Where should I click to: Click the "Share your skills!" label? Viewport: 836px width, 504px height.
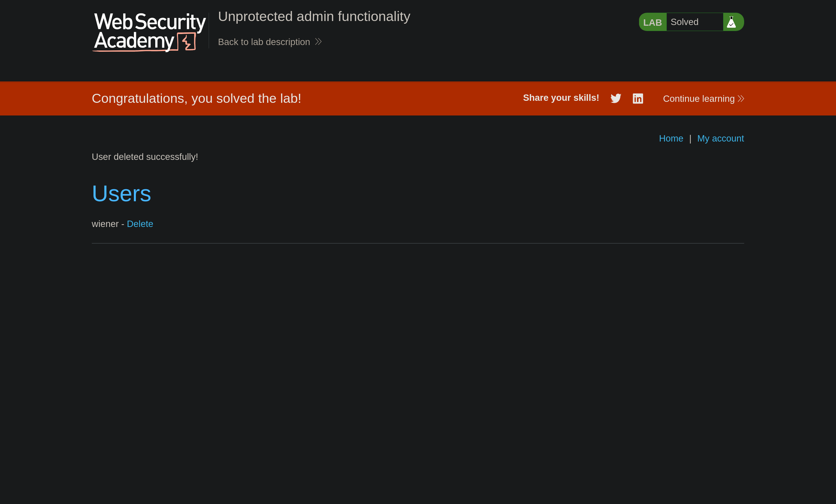pos(561,98)
